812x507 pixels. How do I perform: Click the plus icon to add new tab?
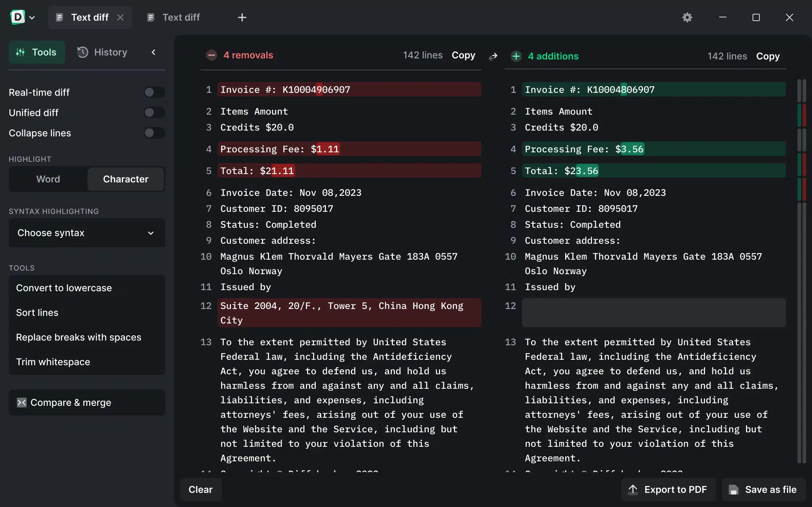coord(242,17)
